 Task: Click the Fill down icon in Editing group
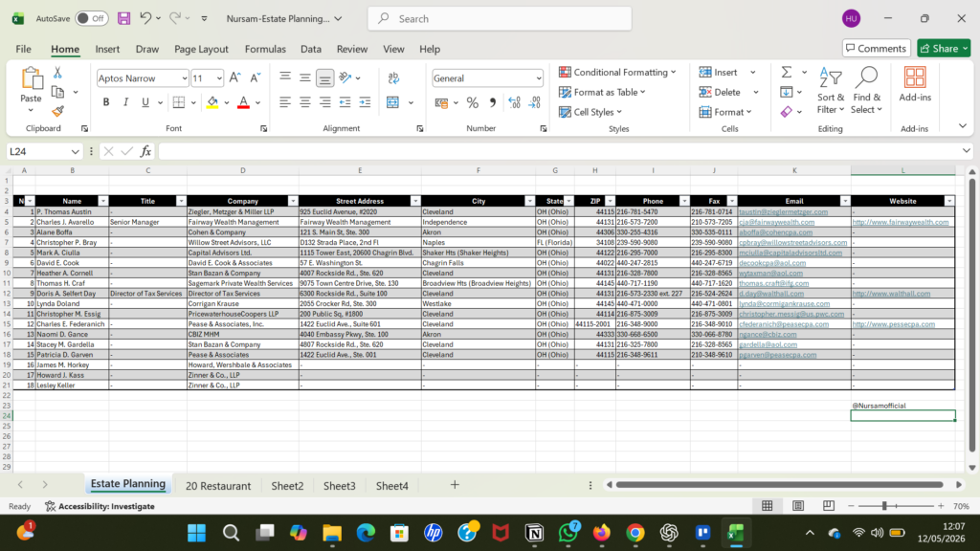click(x=787, y=93)
